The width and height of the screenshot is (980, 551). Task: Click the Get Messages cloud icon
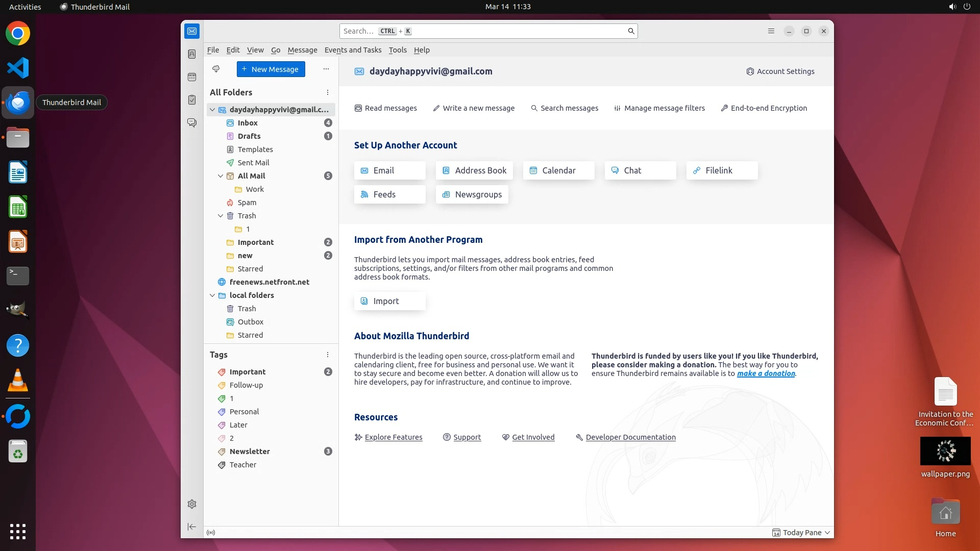[x=216, y=69]
